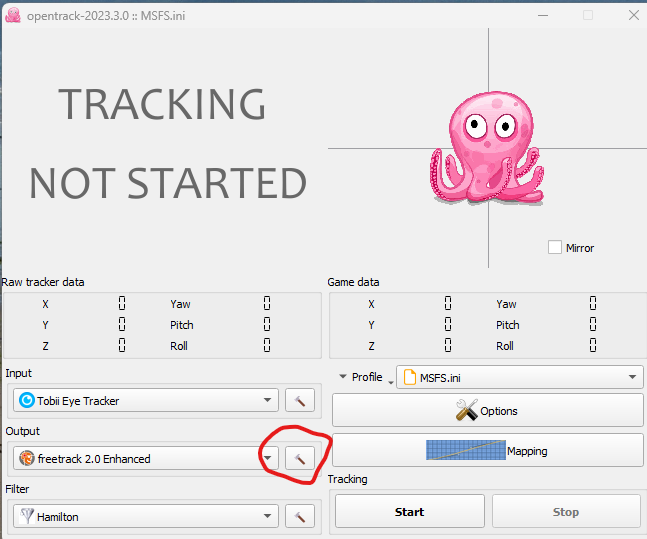Open the Output protocol dropdown
Screen dimensions: 647x539
point(146,458)
